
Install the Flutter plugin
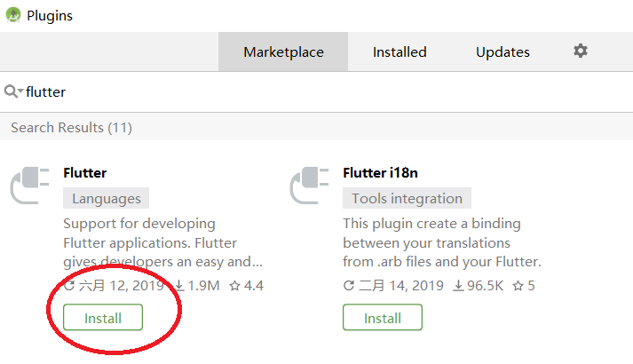pyautogui.click(x=103, y=318)
